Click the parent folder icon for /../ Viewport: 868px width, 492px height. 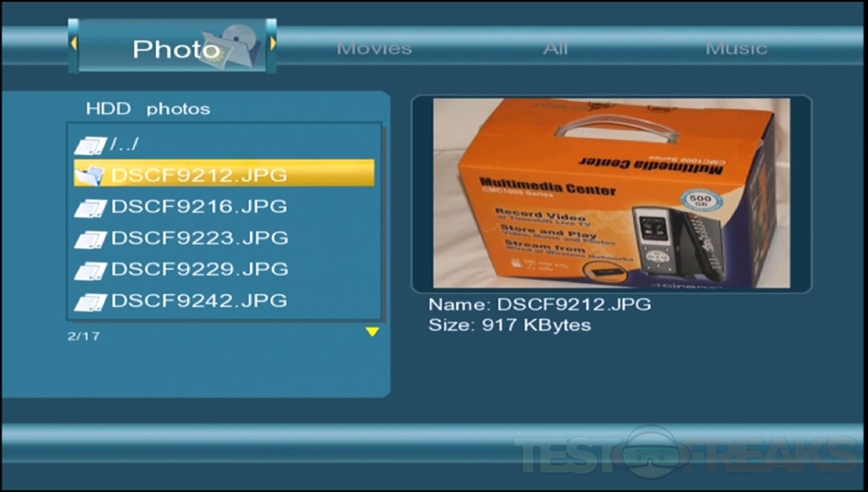89,145
